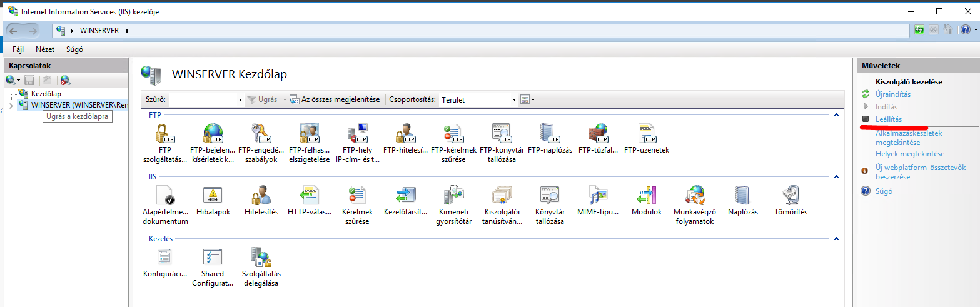Screen dimensions: 980x307
Task: Click the Leállítás link to stop server
Action: [888, 119]
